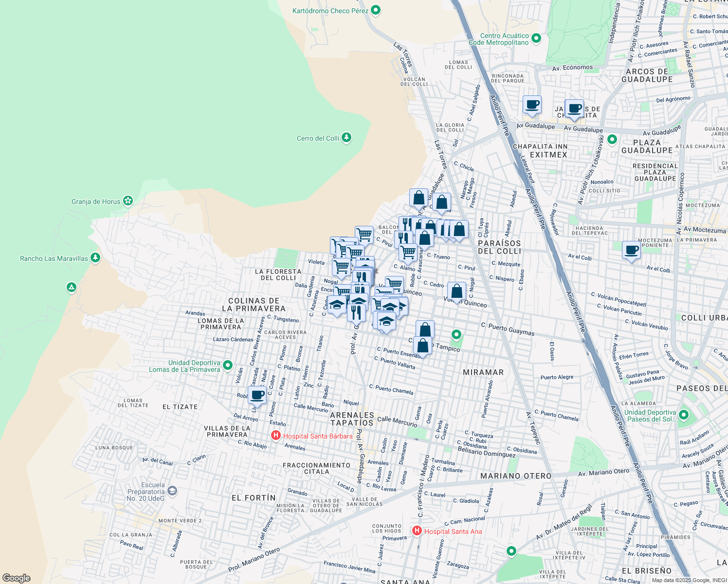Viewport: 728px width, 584px height.
Task: Click green park marker near C. Puerto Tampico
Action: click(x=456, y=334)
